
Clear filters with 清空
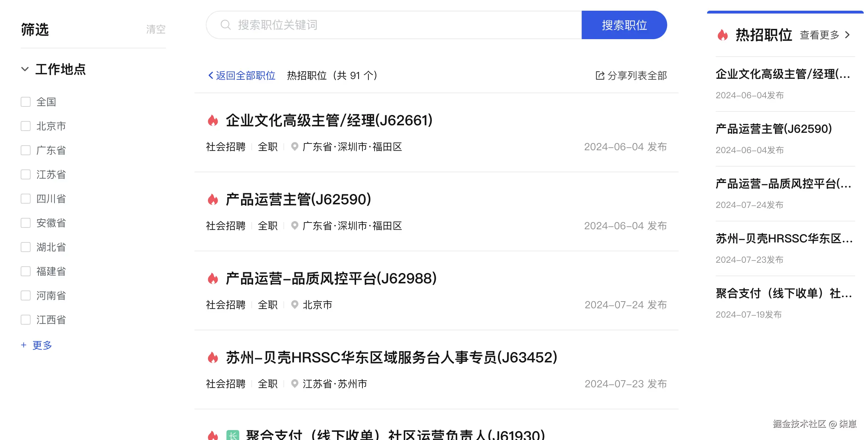pos(156,29)
